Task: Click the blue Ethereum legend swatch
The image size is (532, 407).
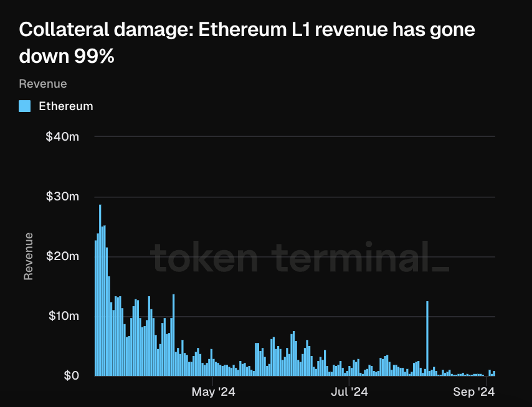Action: point(24,106)
